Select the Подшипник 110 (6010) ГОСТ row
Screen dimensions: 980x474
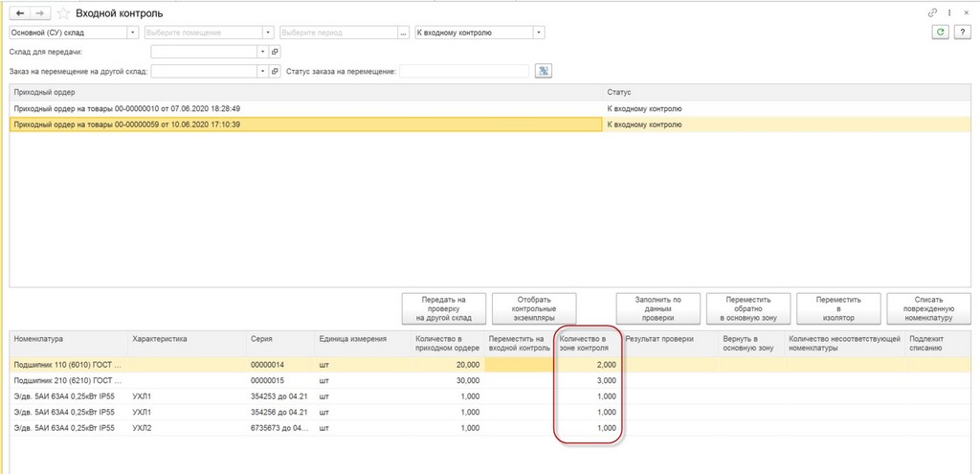click(x=490, y=365)
